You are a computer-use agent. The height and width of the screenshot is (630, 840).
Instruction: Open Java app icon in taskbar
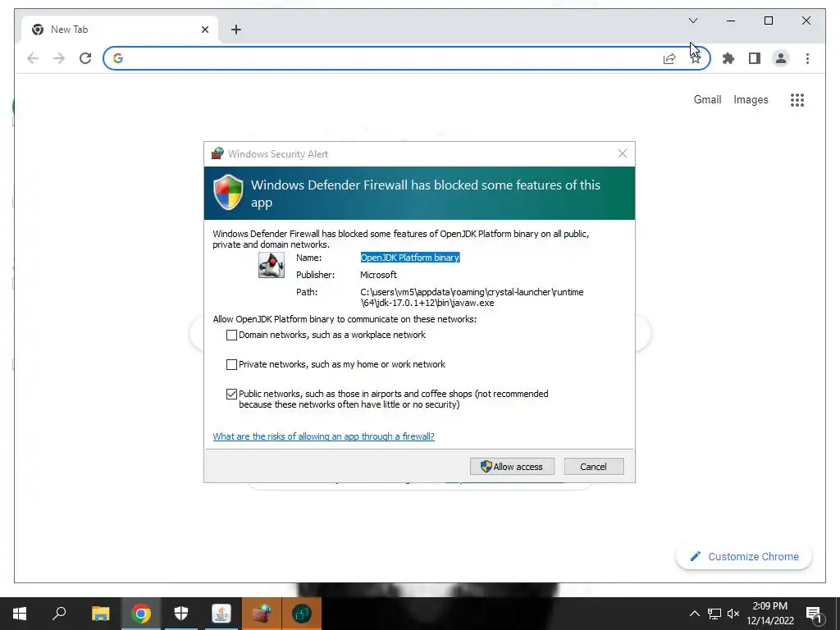coord(221,614)
